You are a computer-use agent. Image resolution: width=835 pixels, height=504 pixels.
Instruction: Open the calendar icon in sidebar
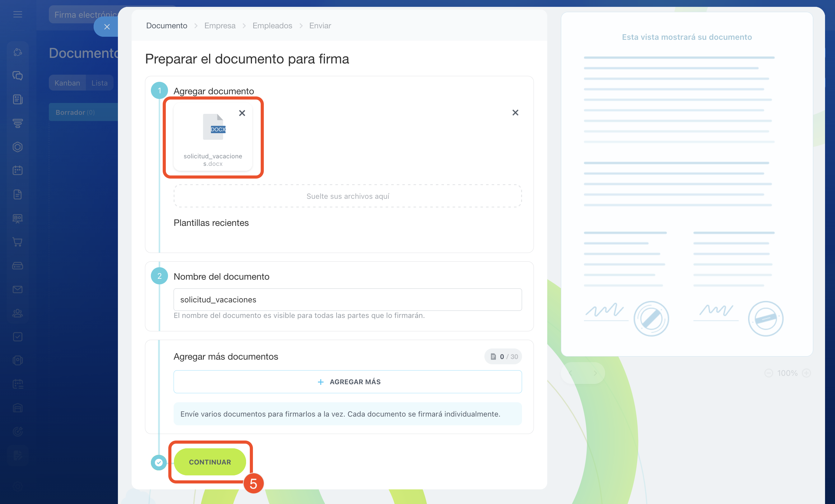[18, 170]
